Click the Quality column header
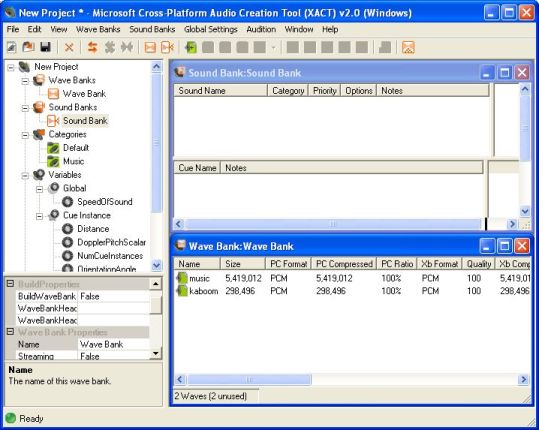The height and width of the screenshot is (430, 539). (478, 264)
